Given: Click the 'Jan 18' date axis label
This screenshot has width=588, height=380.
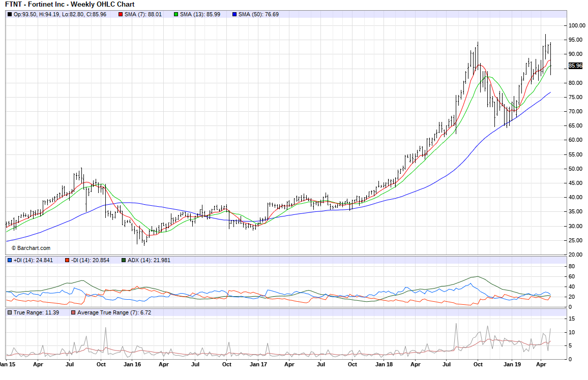Looking at the screenshot, I should [384, 364].
